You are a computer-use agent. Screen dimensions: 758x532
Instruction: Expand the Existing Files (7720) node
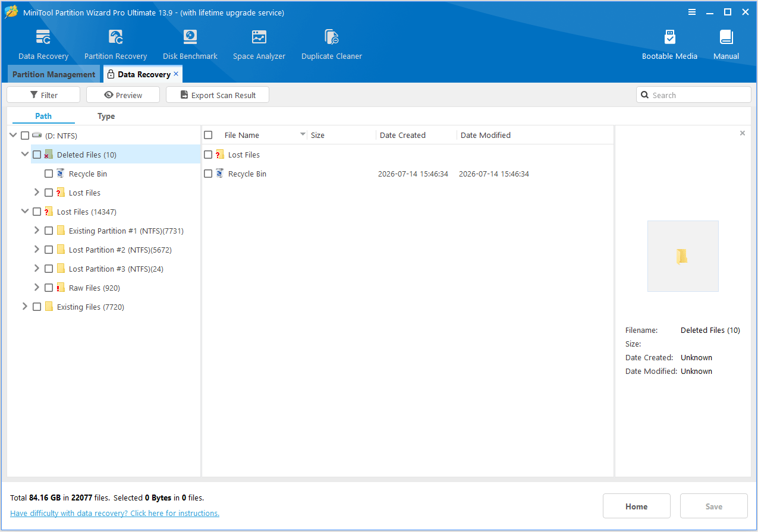tap(25, 306)
